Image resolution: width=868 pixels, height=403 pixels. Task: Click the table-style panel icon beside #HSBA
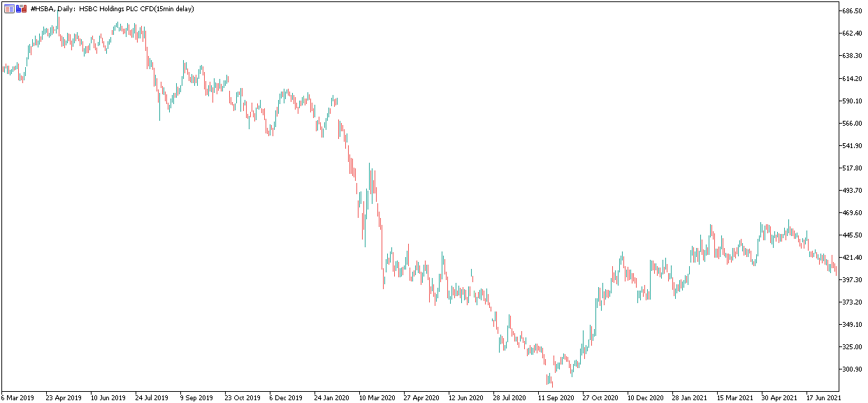(9, 8)
